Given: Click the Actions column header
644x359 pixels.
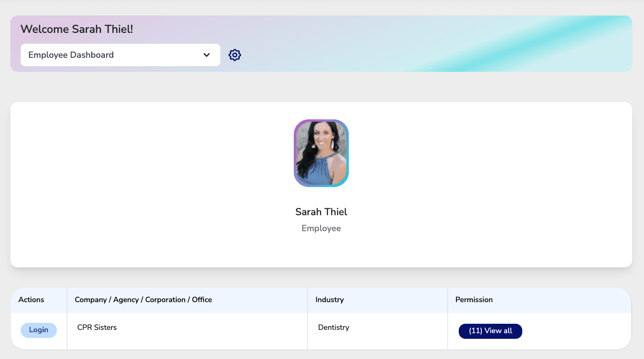Looking at the screenshot, I should 31,300.
